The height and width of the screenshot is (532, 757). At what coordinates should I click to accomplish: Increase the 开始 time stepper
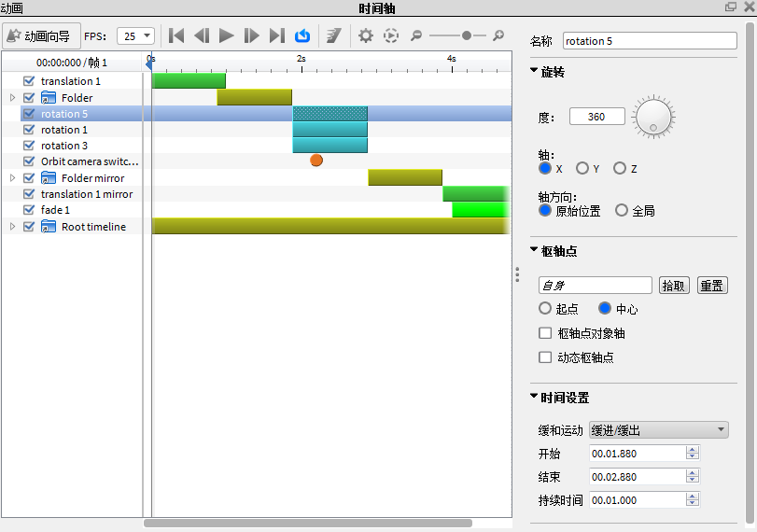693,450
